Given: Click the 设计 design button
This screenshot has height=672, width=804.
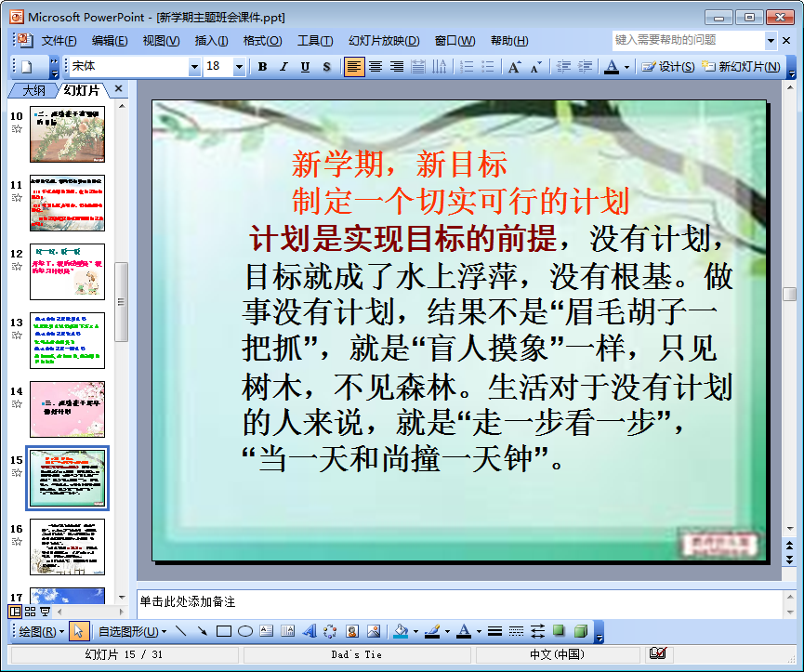Looking at the screenshot, I should tap(669, 67).
